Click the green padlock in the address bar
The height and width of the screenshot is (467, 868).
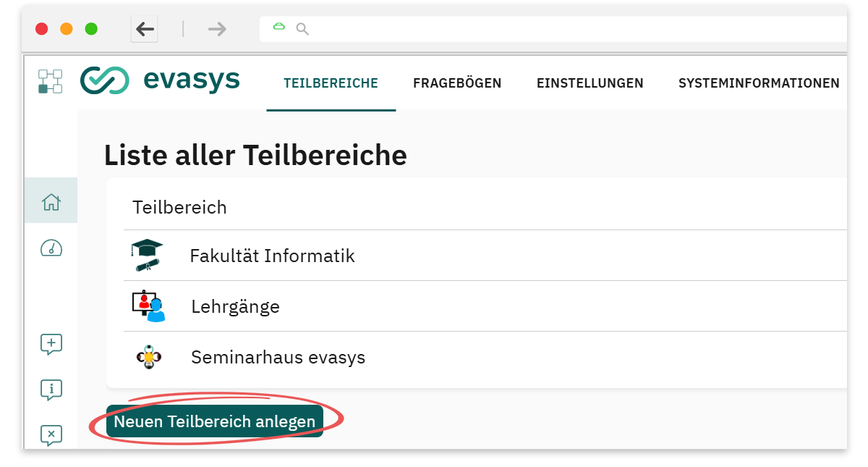pyautogui.click(x=279, y=28)
